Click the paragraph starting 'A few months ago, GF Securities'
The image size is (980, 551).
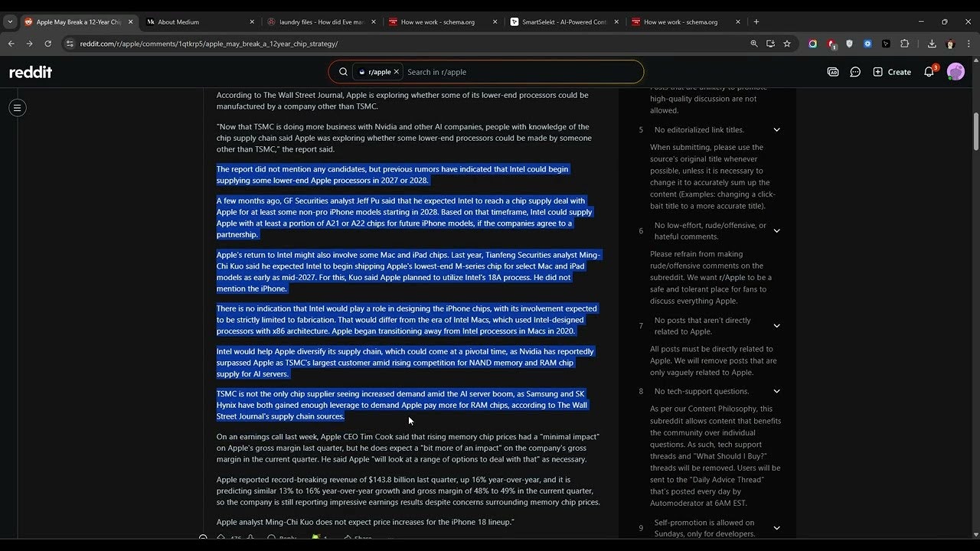pos(404,217)
